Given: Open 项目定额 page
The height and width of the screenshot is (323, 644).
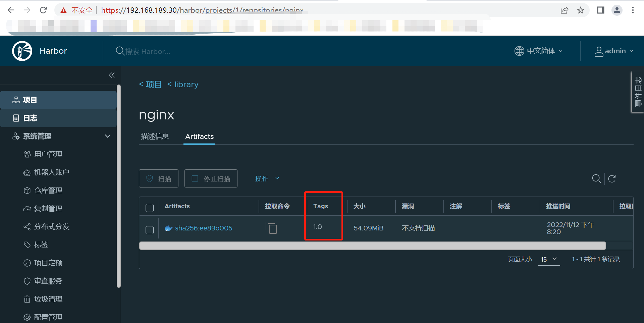Looking at the screenshot, I should (x=48, y=263).
